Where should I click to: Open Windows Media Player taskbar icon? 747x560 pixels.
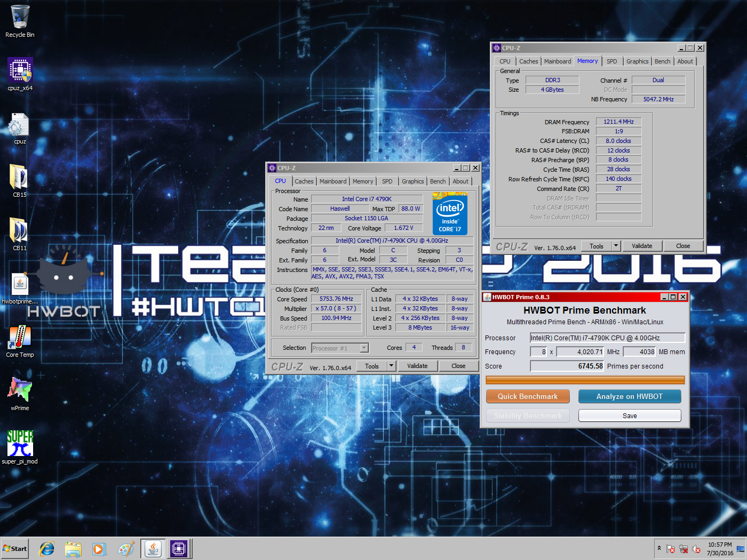click(99, 548)
